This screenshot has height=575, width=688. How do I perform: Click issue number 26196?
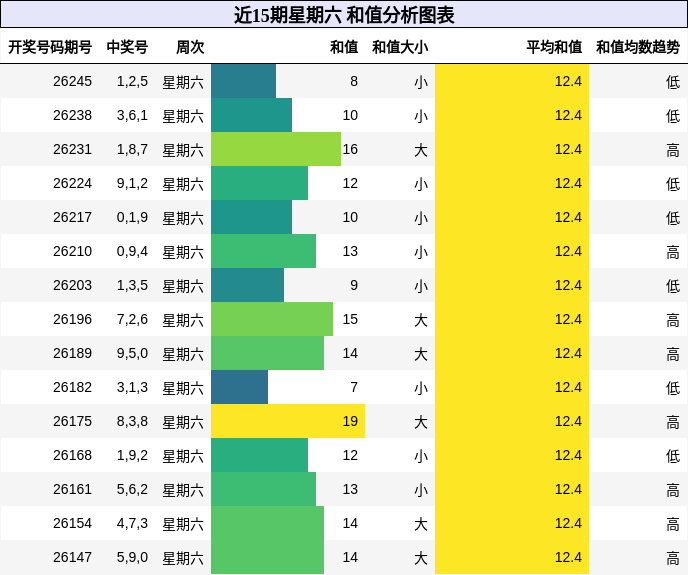click(72, 319)
